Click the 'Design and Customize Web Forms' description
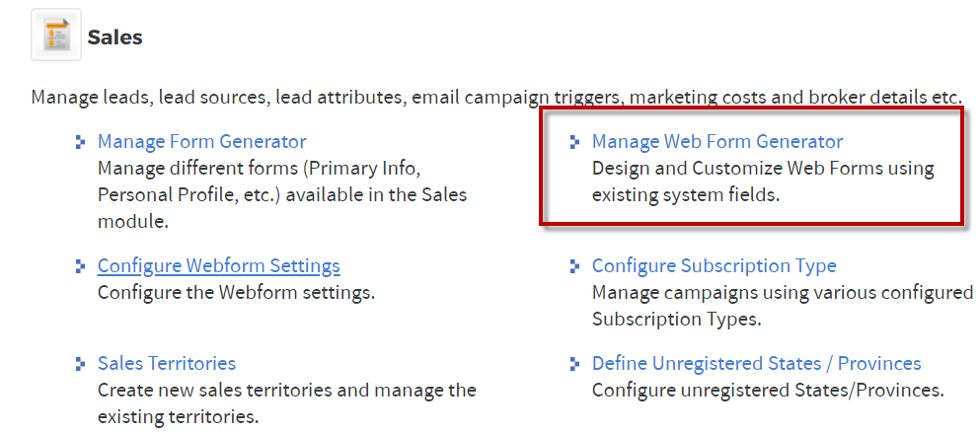The height and width of the screenshot is (434, 980). coord(763,181)
